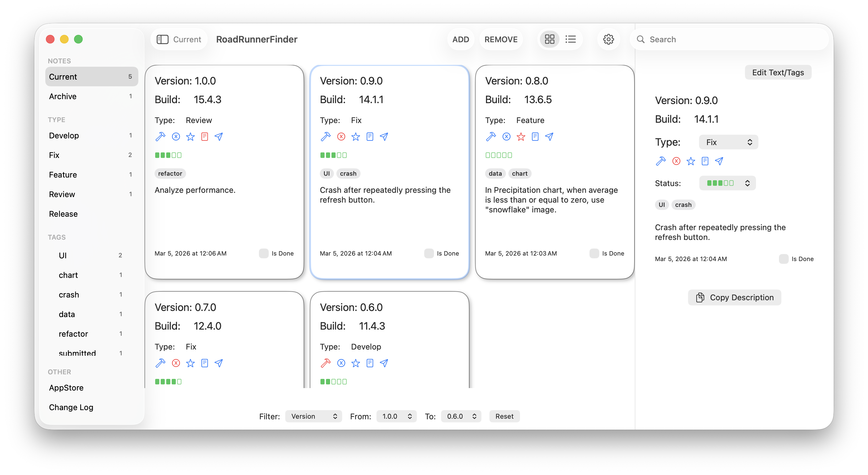Click the hammer icon in the detail panel
The height and width of the screenshot is (475, 868).
coord(661,161)
